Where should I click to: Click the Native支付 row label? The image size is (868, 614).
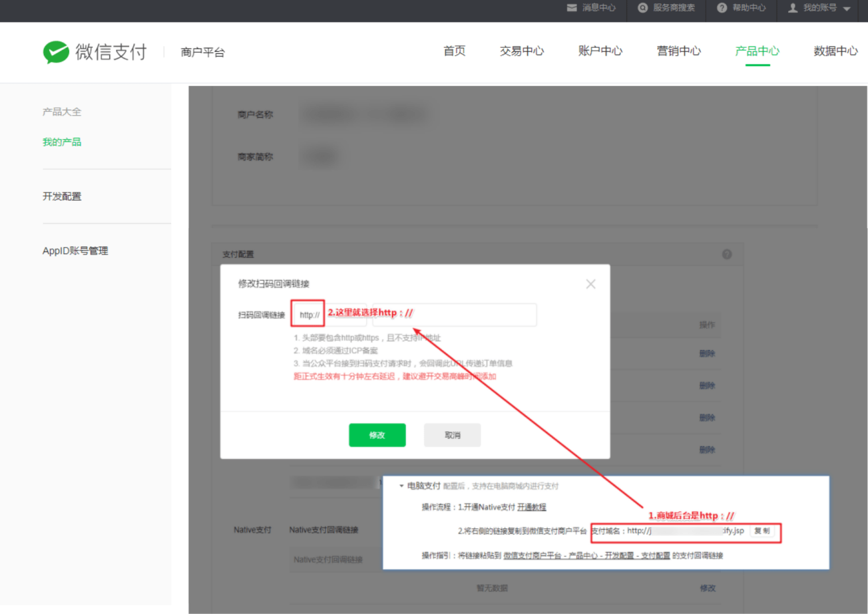252,530
